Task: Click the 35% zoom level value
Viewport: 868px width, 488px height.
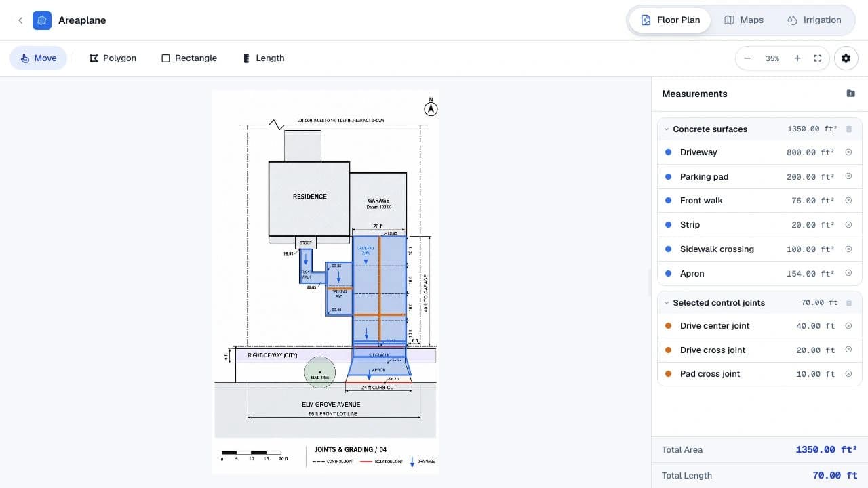Action: (x=772, y=58)
